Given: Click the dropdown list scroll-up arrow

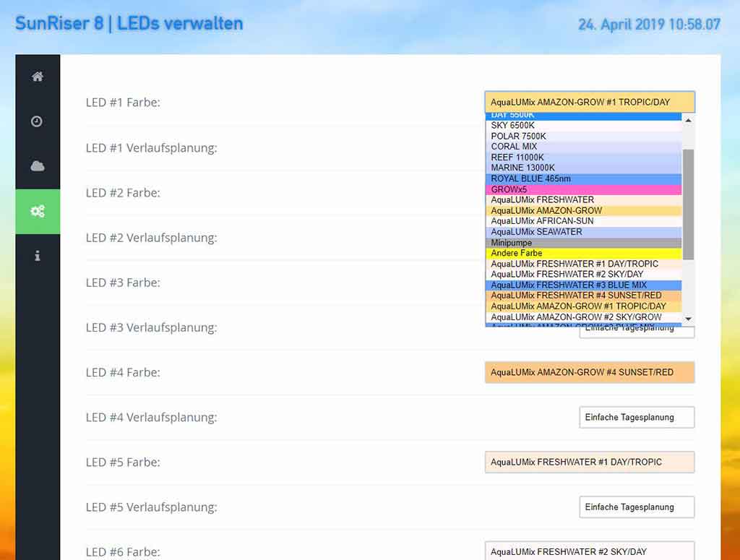Looking at the screenshot, I should coord(688,121).
